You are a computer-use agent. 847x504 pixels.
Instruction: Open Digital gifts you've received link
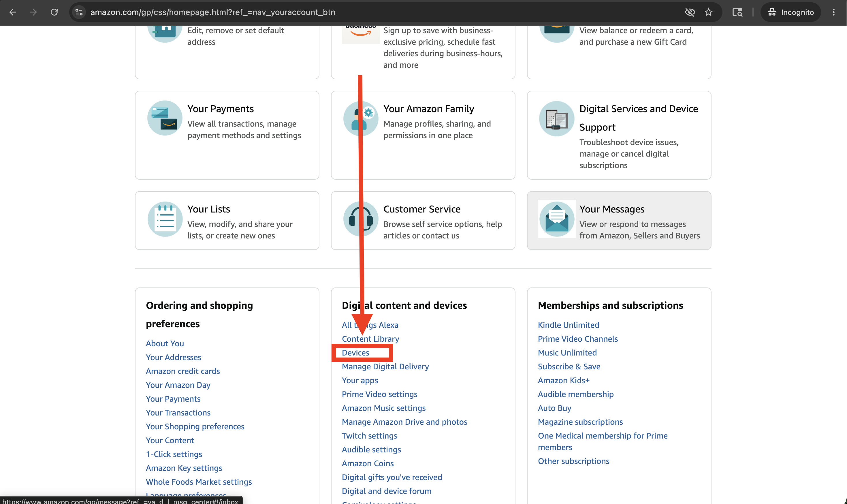[x=392, y=477]
